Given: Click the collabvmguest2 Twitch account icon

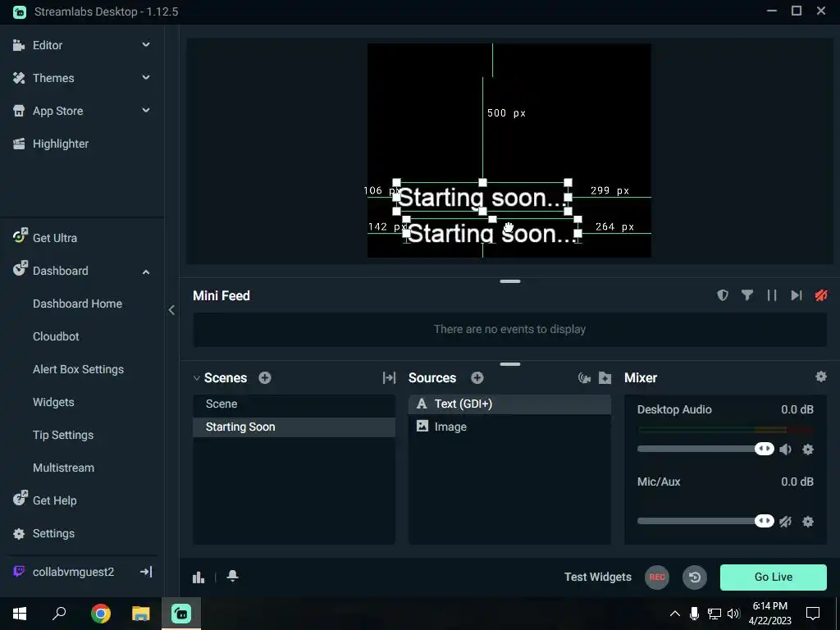Looking at the screenshot, I should (x=19, y=571).
